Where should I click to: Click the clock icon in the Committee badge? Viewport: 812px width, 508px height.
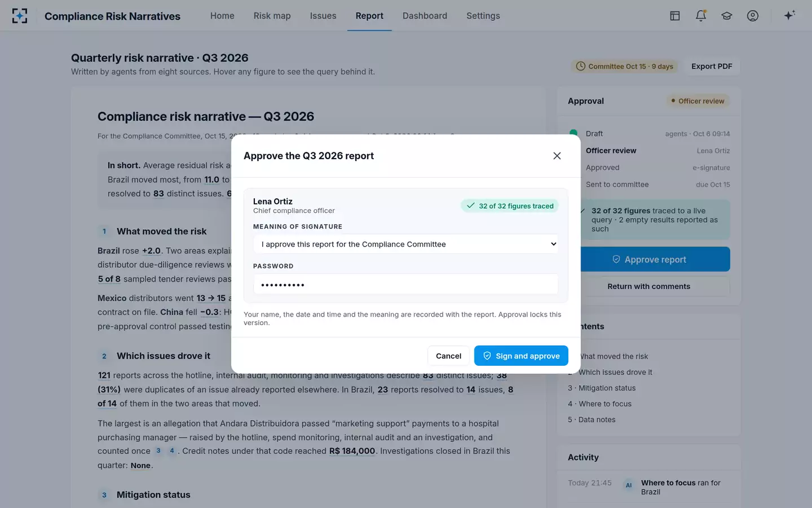click(581, 66)
